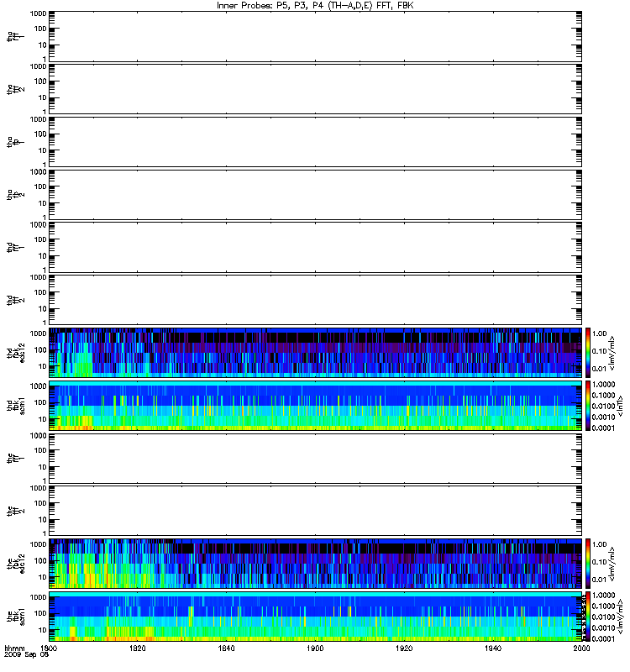Click the 2000 time axis label
The height and width of the screenshot is (672, 630).
581,648
